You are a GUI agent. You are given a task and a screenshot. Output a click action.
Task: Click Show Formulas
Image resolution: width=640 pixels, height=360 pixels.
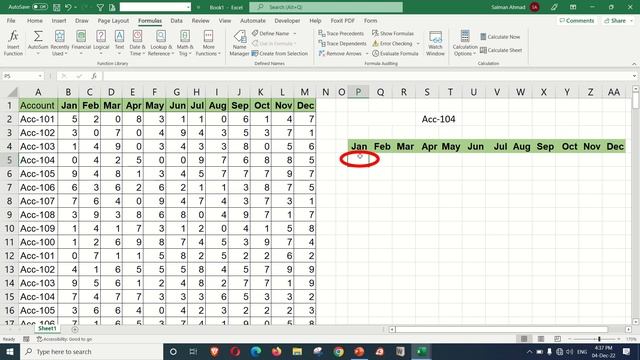393,33
